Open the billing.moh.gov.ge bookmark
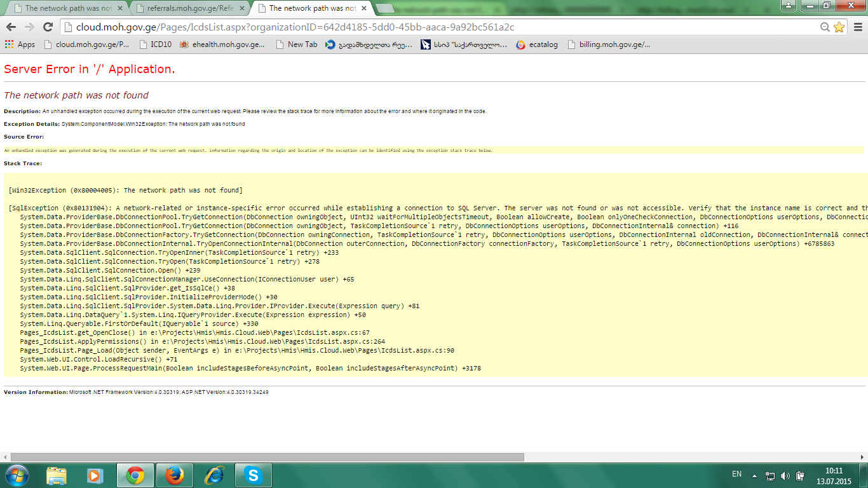Image resolution: width=868 pixels, height=488 pixels. tap(609, 44)
